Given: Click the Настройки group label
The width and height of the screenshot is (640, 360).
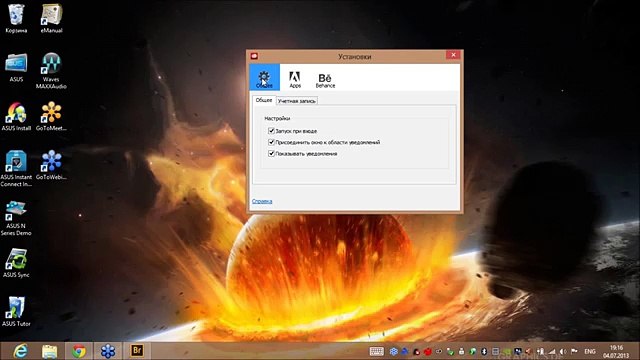Looking at the screenshot, I should click(x=277, y=118).
